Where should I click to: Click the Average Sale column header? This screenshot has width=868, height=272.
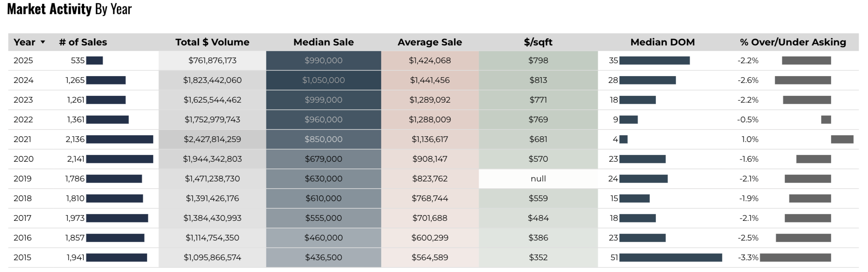(429, 42)
